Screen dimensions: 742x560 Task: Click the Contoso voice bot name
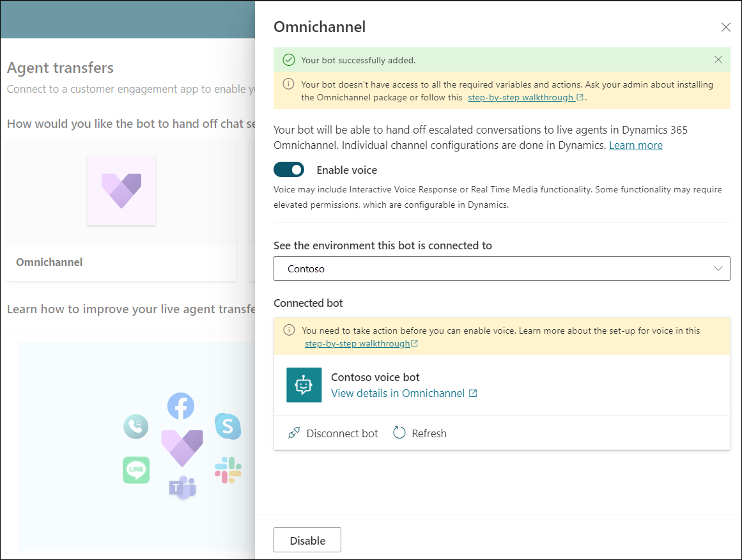point(375,377)
